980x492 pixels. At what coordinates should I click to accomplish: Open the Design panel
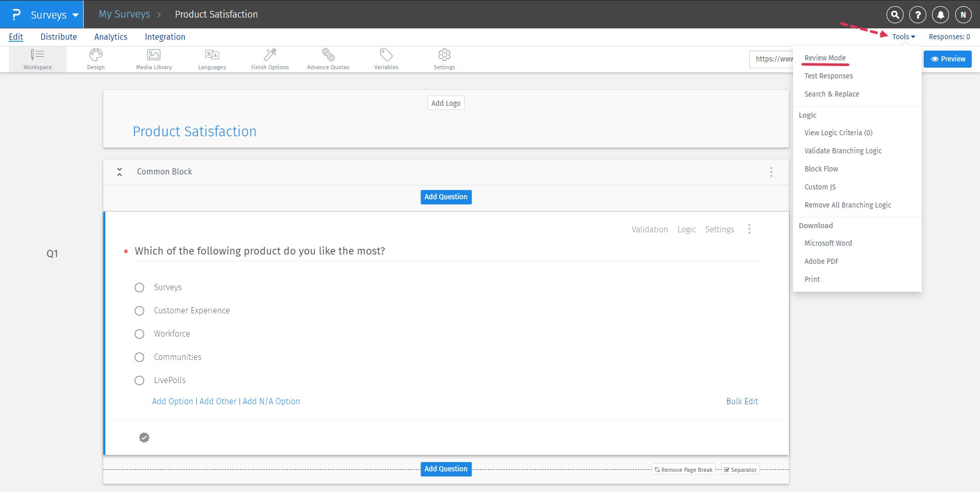coord(96,58)
